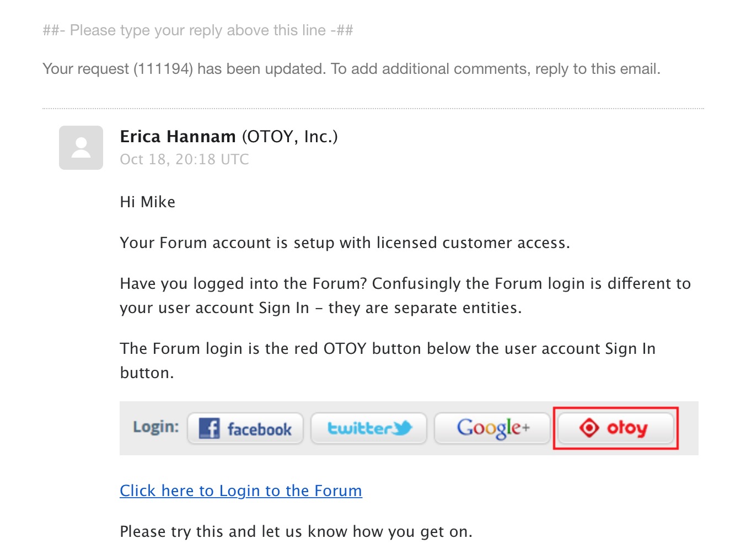The width and height of the screenshot is (730, 560).
Task: Click the "Hi Mike" greeting line
Action: click(x=148, y=202)
